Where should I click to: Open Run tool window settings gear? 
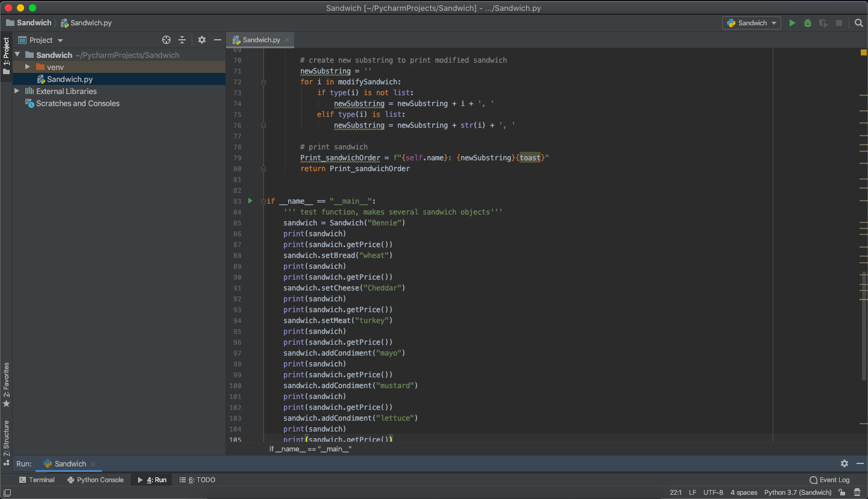844,463
